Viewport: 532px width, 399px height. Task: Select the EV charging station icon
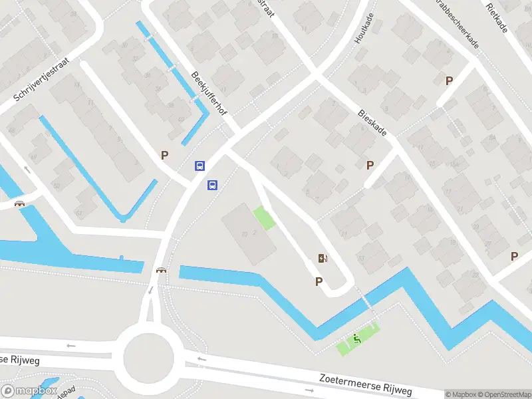(323, 259)
